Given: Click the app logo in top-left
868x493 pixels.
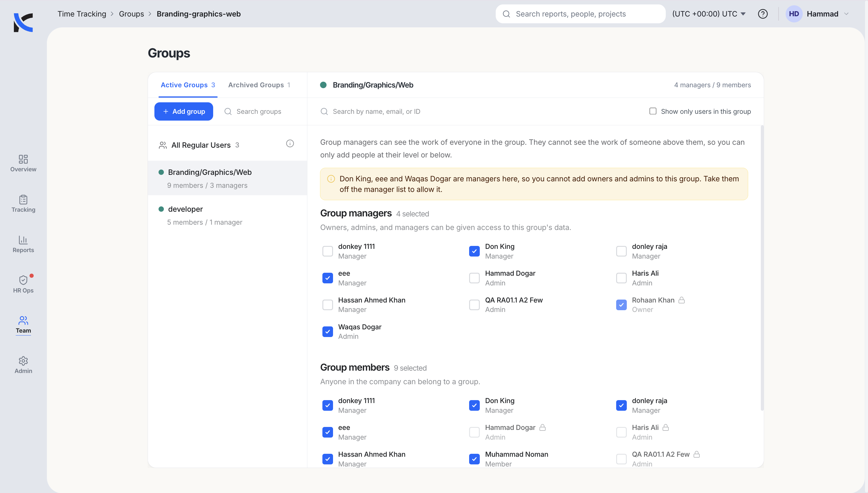Looking at the screenshot, I should 23,22.
